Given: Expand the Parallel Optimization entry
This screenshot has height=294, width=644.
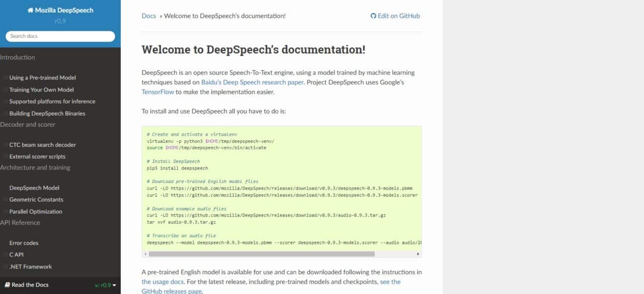Looking at the screenshot, I should [x=6, y=212].
